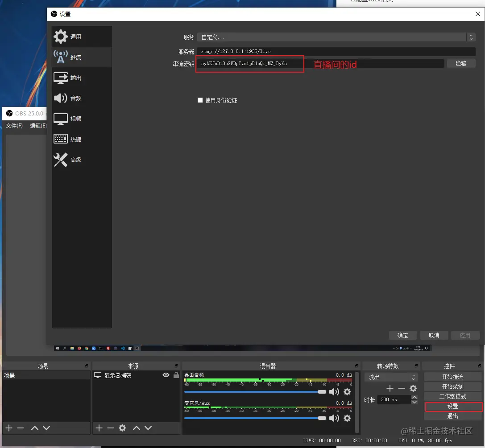Click the server URL input field
Viewport: 485px width, 448px height.
[x=336, y=51]
